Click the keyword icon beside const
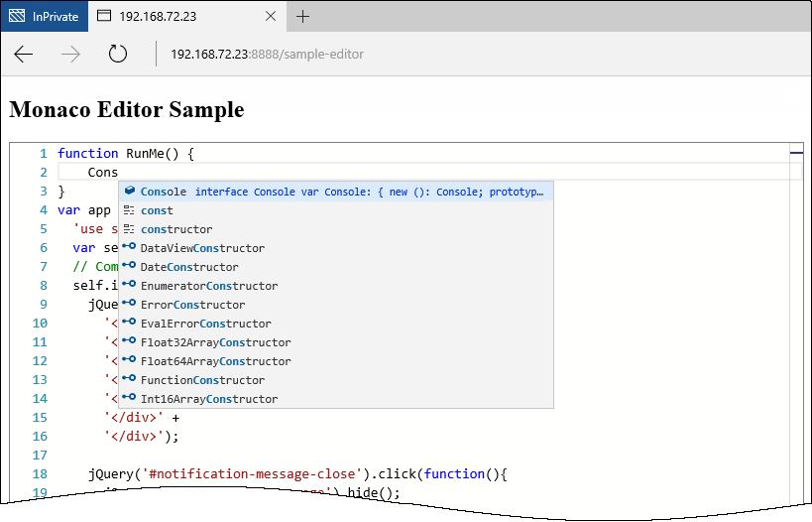Screen dimensions: 812x522 coord(129,210)
